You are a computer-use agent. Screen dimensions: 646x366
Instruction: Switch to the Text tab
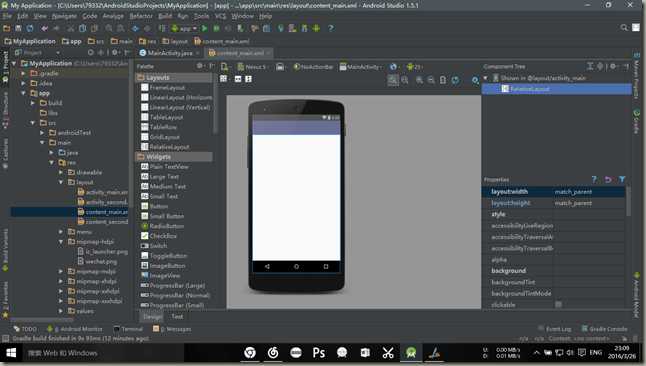[177, 317]
